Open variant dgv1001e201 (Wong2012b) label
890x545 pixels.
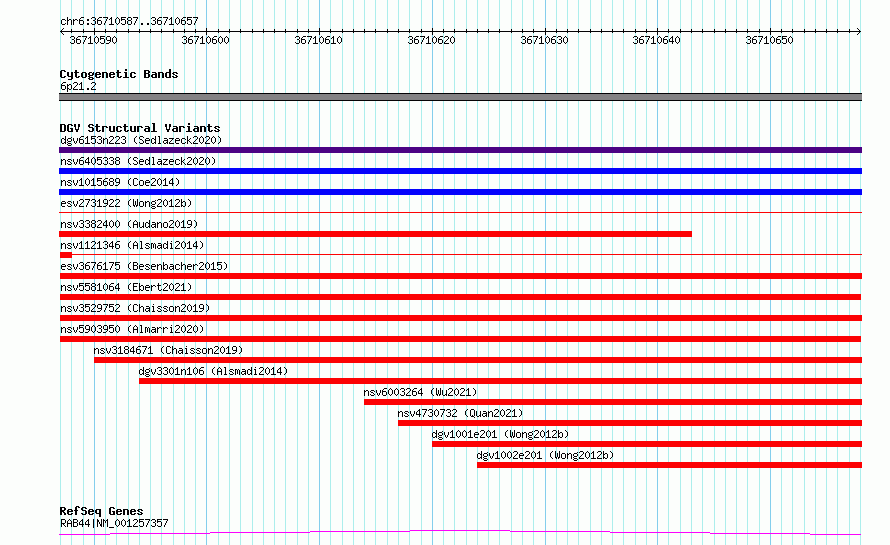pyautogui.click(x=499, y=434)
